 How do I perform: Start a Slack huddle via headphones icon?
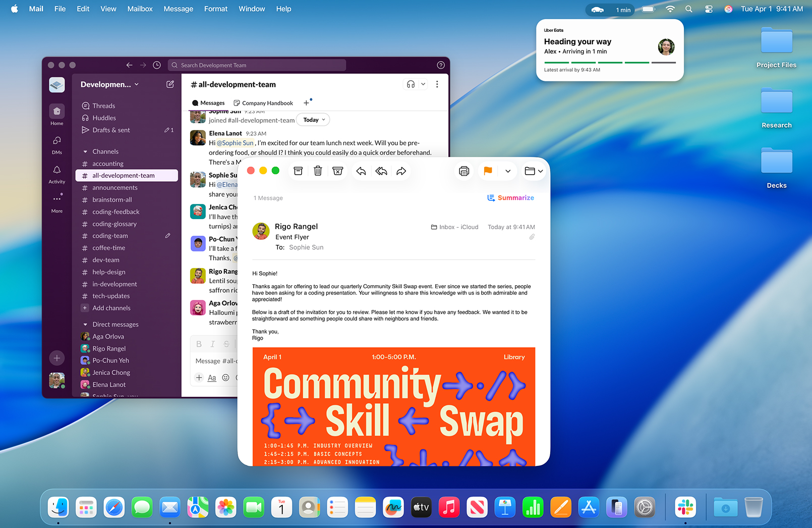411,84
